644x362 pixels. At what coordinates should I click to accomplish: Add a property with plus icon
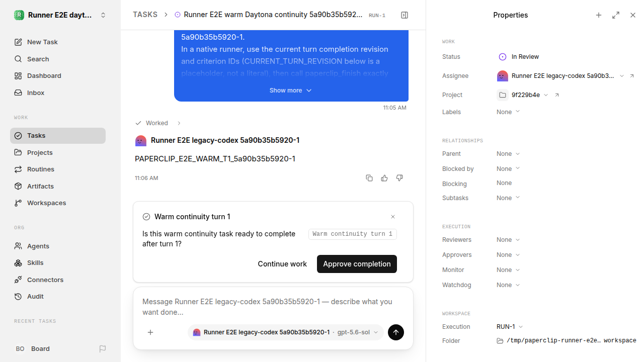click(x=599, y=15)
